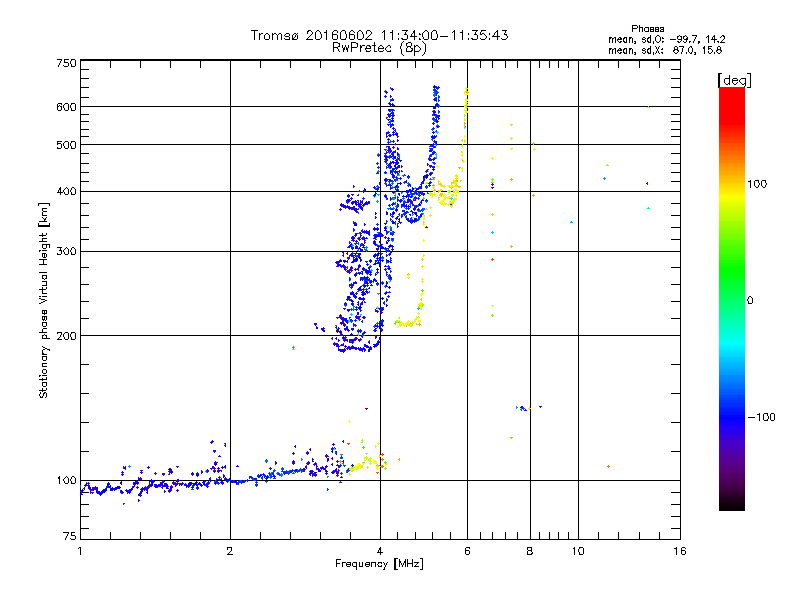
Task: Pick the black bottom of the phase colorbar
Action: 732,503
